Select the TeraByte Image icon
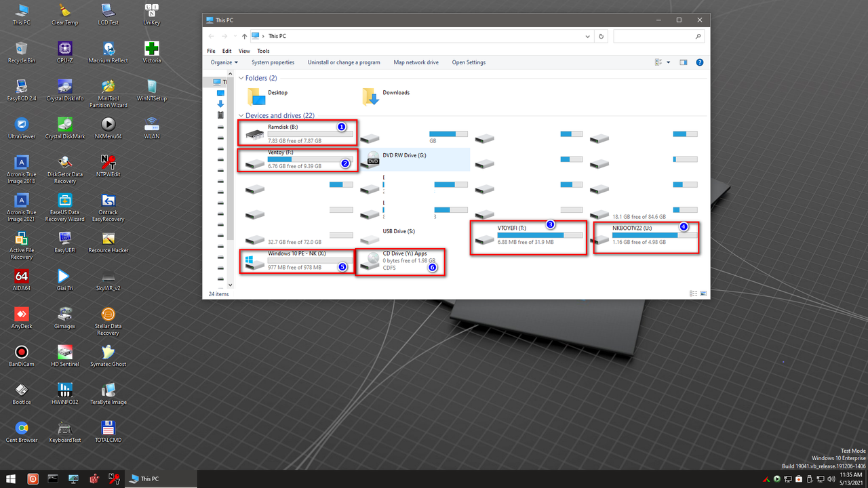The image size is (868, 488). (108, 394)
